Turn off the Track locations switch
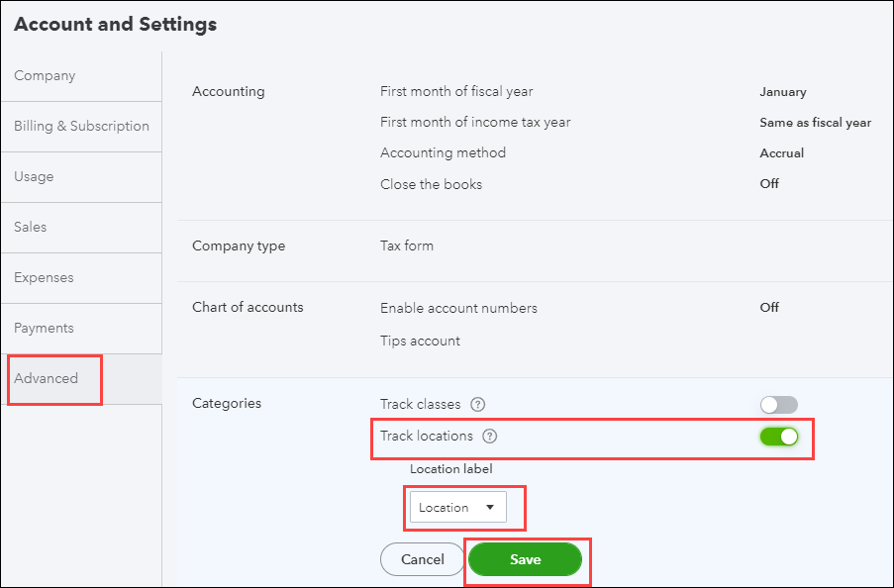Screen dimensions: 894x588 778,437
